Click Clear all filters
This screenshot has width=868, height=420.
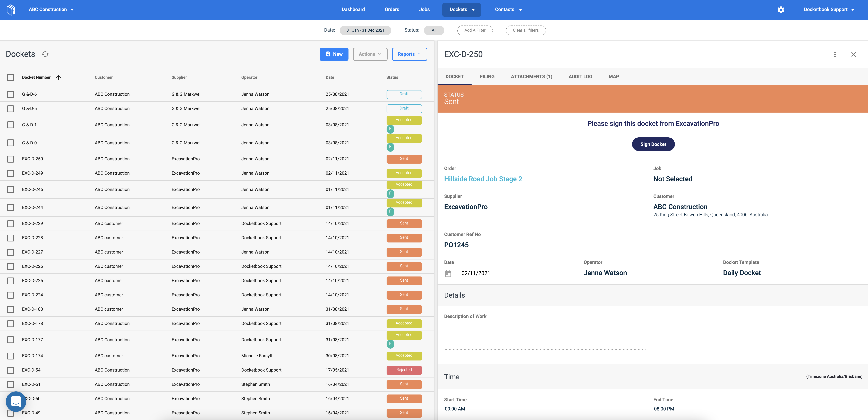click(x=525, y=30)
